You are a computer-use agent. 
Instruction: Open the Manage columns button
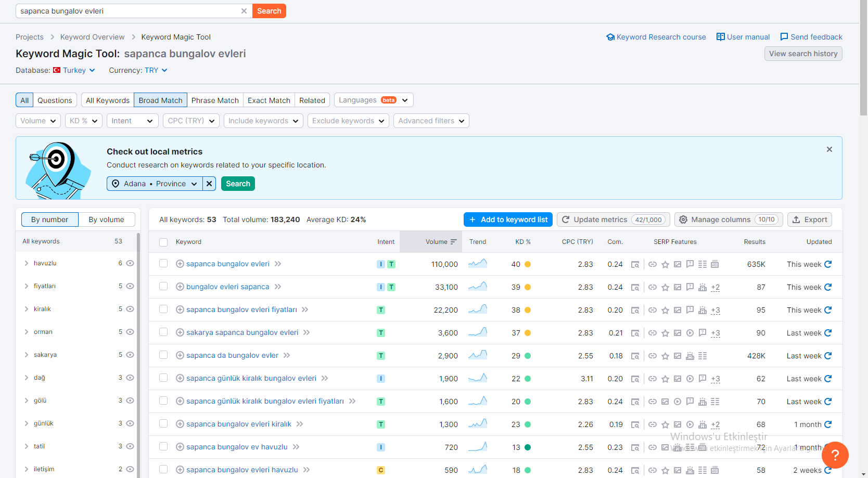(729, 219)
